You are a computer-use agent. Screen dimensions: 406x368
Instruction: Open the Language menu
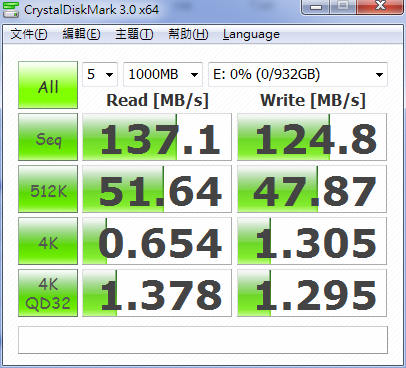[x=251, y=34]
